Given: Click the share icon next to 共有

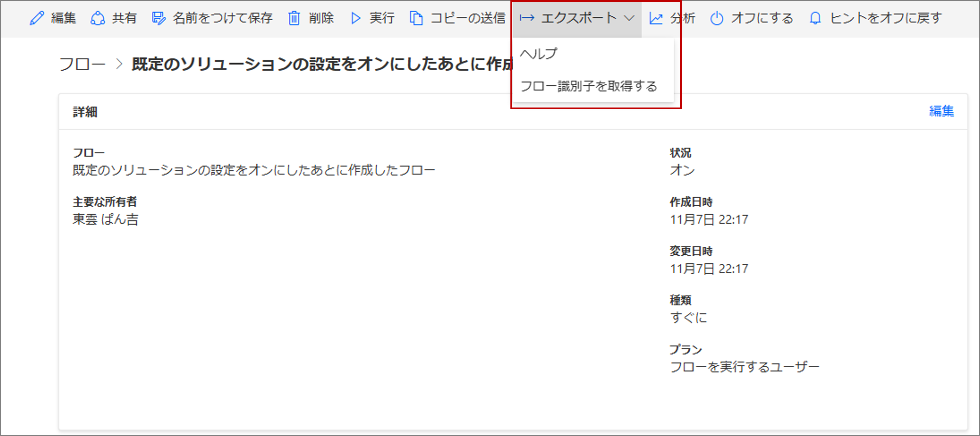Looking at the screenshot, I should (x=98, y=17).
